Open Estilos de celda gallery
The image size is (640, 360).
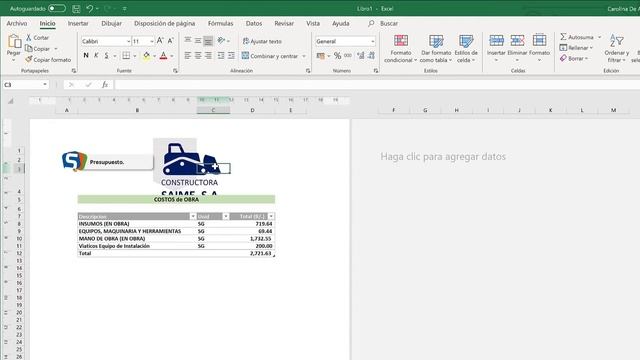[x=466, y=48]
